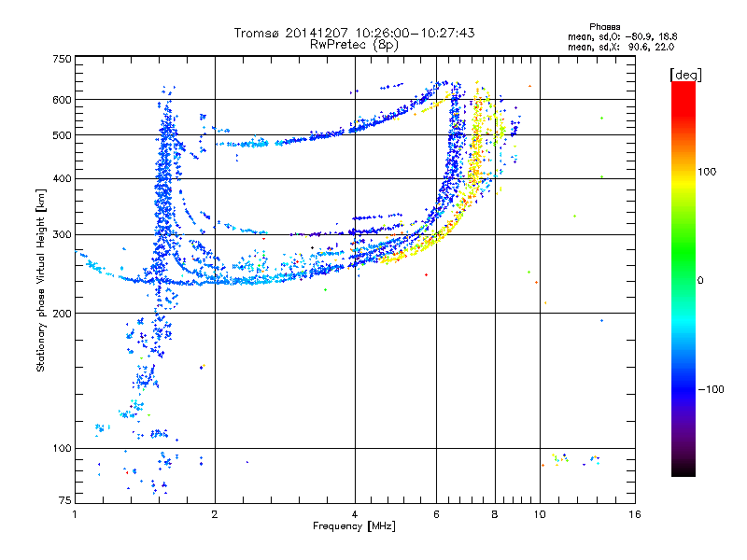Click the "10" tick on the frequency axis
The height and width of the screenshot is (560, 747).
tap(540, 514)
